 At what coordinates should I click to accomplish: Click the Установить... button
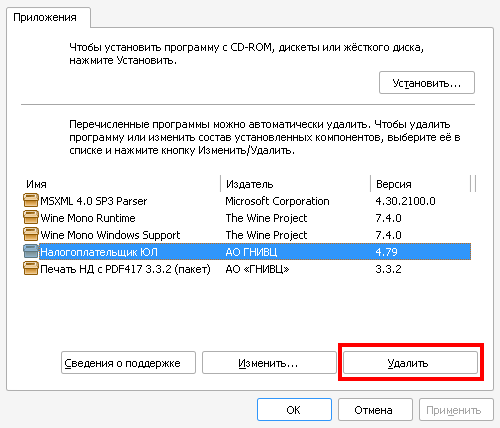(x=427, y=83)
